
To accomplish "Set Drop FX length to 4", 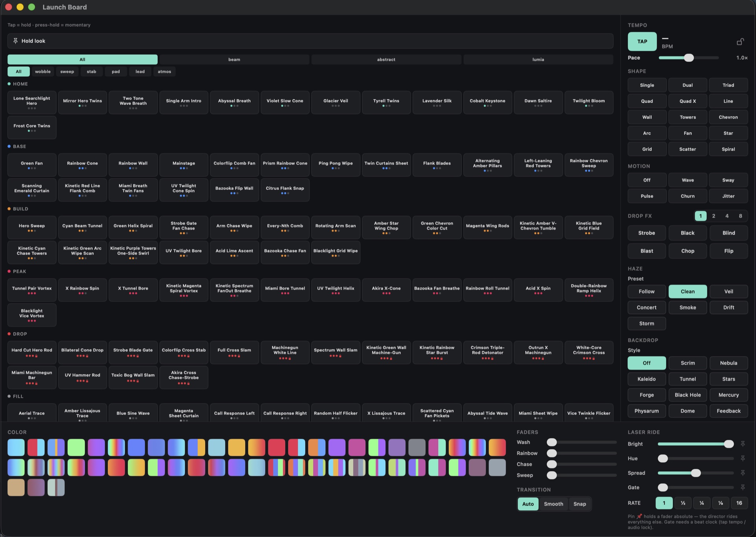I will [x=727, y=216].
